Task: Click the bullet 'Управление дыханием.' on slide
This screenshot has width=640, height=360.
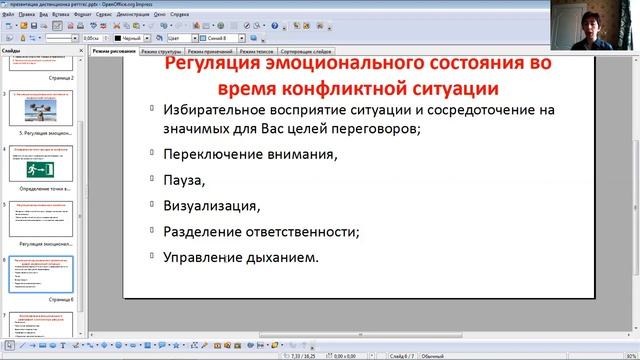Action: [241, 257]
